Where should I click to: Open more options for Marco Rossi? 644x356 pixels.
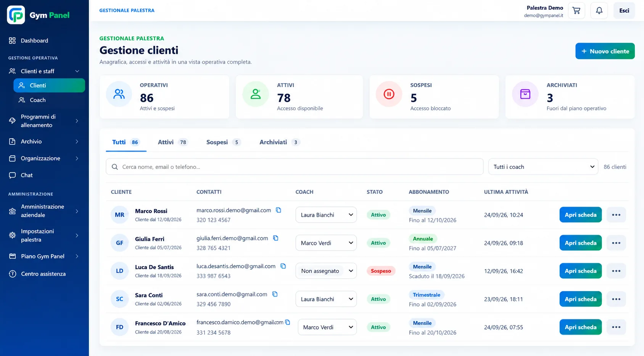pos(616,215)
